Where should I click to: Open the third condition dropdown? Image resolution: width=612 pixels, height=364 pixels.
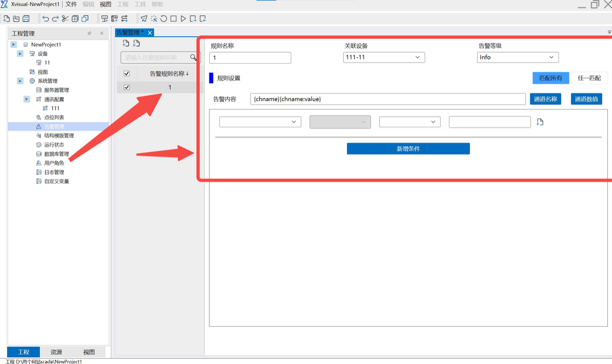[410, 122]
